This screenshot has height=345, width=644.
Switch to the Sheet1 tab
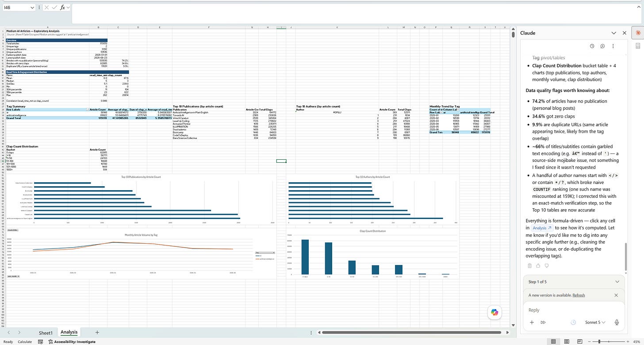(46, 333)
